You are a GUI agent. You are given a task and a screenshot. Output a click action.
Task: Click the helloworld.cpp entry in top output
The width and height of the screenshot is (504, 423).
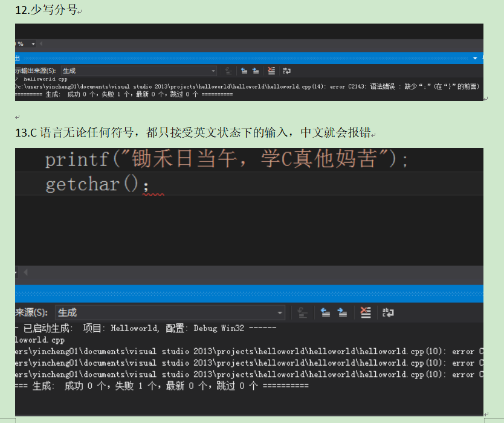tap(42, 79)
